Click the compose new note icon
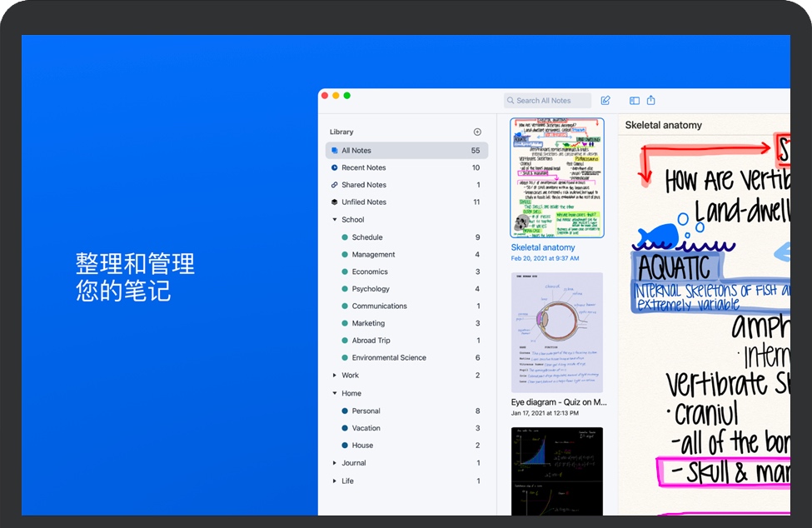812x528 pixels. click(605, 101)
